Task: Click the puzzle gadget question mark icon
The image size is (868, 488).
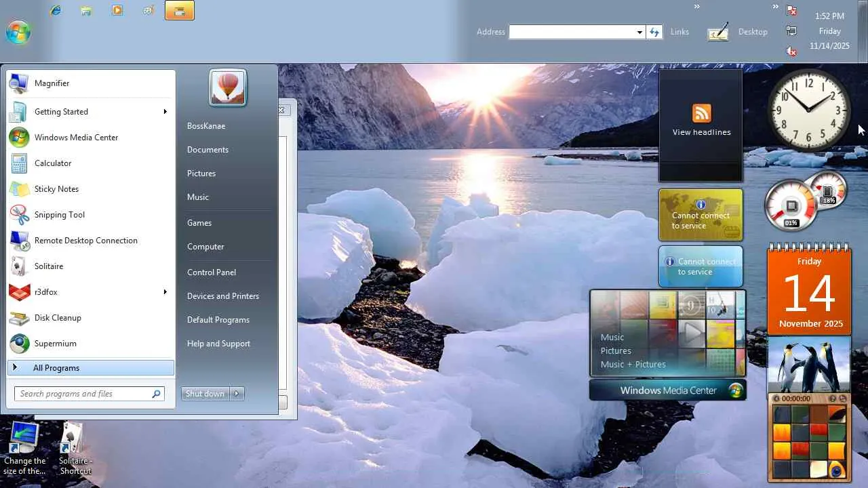Action: (x=833, y=399)
